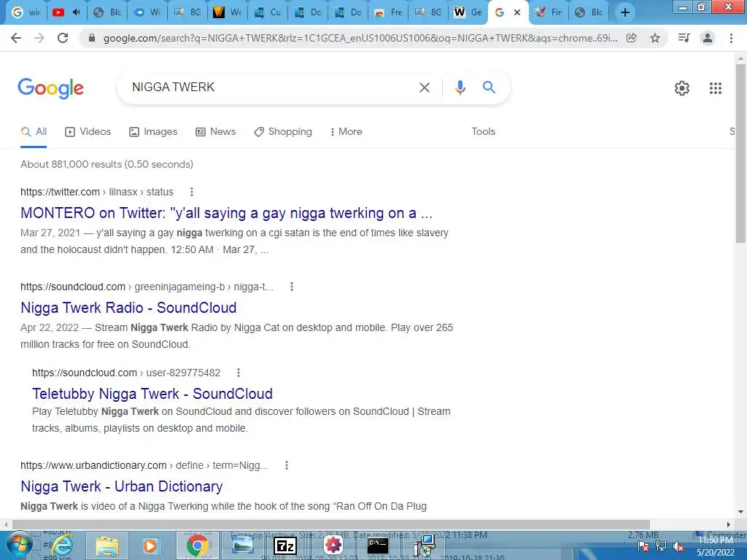Switch to Images results
Viewport: 747px width, 560px height.
point(153,132)
